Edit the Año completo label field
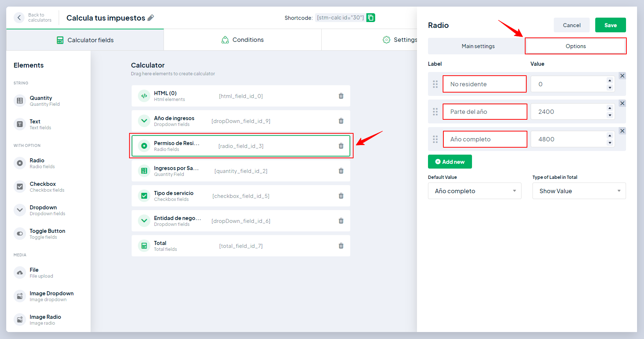Image resolution: width=644 pixels, height=339 pixels. (x=484, y=139)
